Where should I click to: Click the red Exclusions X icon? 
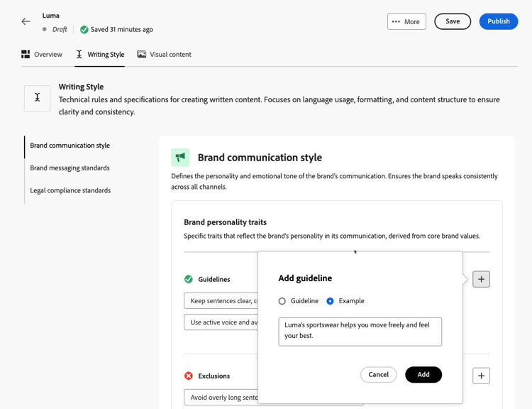(x=189, y=376)
